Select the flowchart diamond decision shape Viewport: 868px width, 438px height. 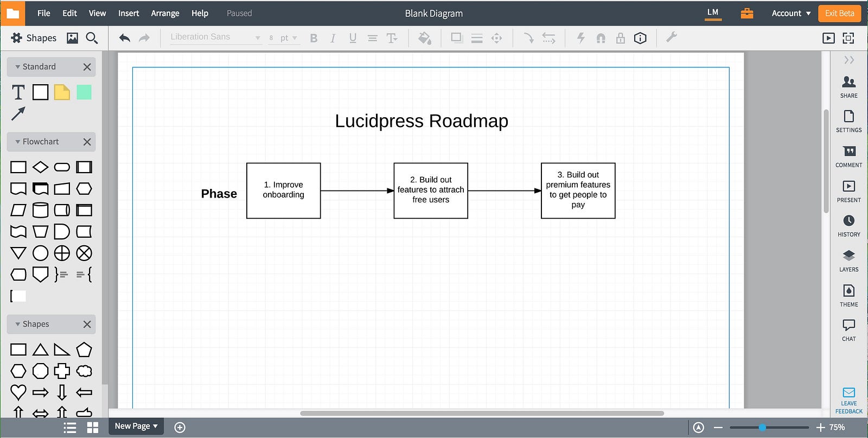point(40,167)
